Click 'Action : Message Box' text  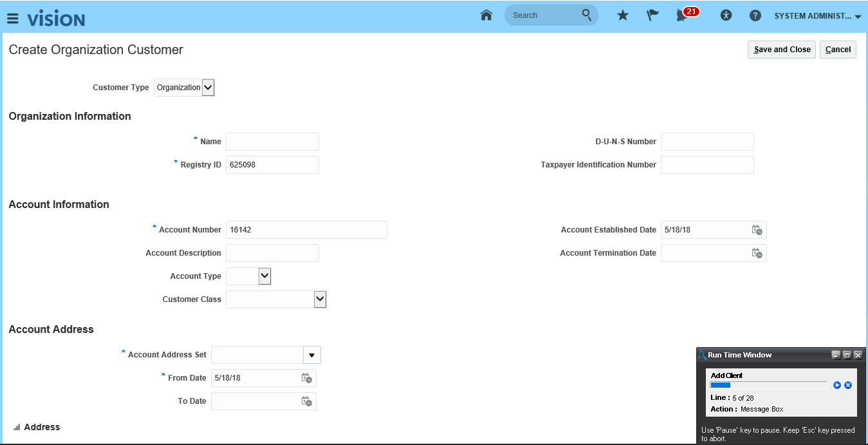point(747,409)
